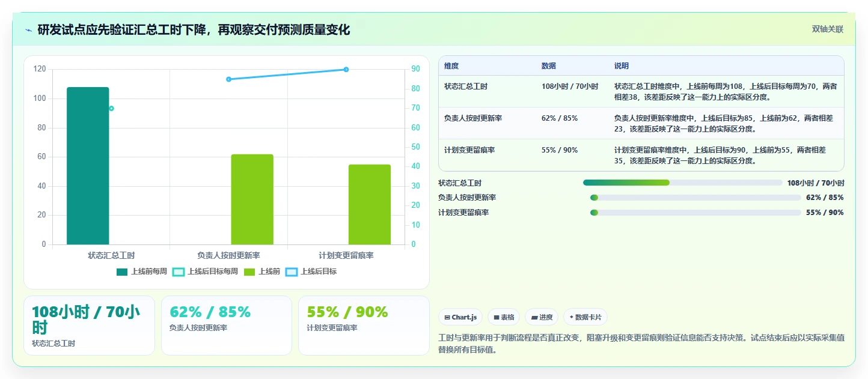The width and height of the screenshot is (868, 379).
Task: Click the 双轴关联 label in header
Action: 828,29
